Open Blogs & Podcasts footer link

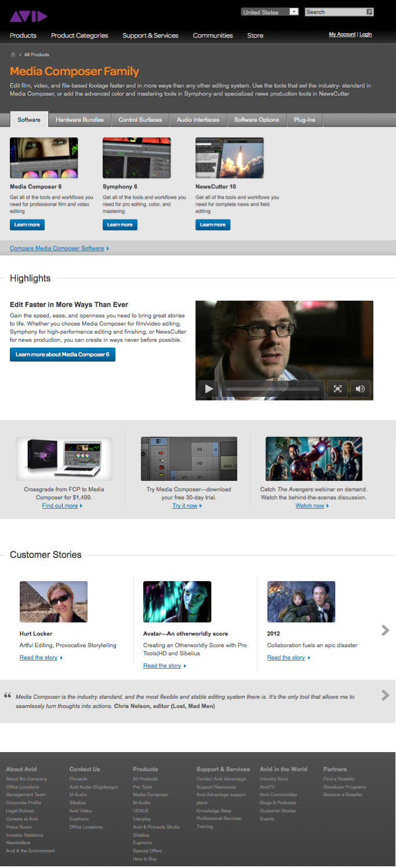point(278,803)
